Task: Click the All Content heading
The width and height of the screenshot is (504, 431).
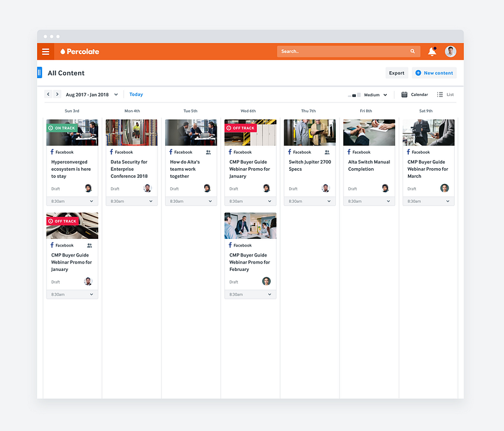Action: pyautogui.click(x=66, y=73)
